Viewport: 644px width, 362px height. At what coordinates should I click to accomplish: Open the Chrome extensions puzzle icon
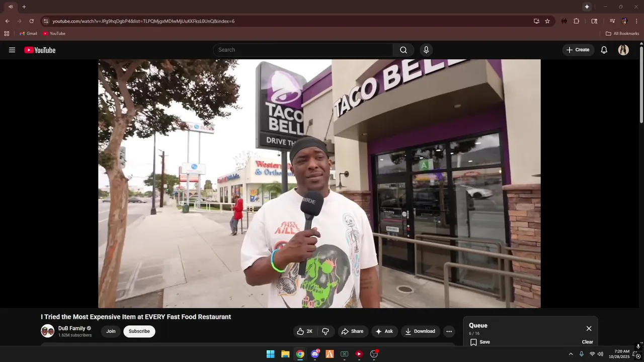coord(577,21)
